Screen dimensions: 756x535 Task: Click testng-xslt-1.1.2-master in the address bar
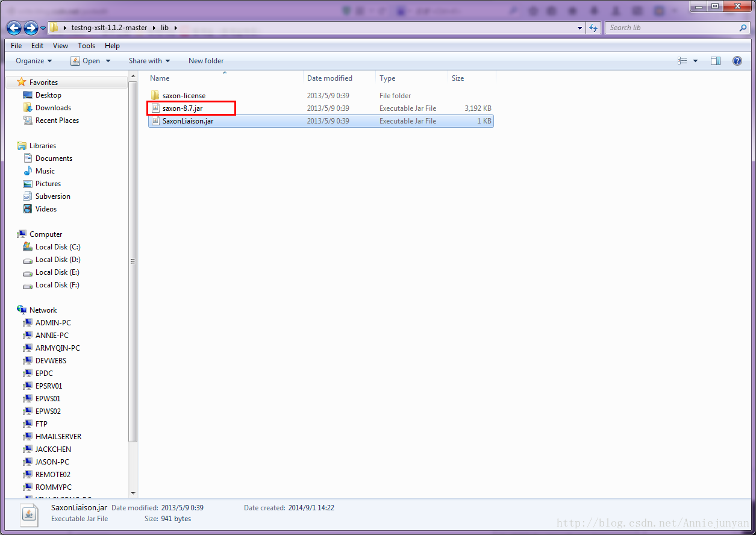109,28
